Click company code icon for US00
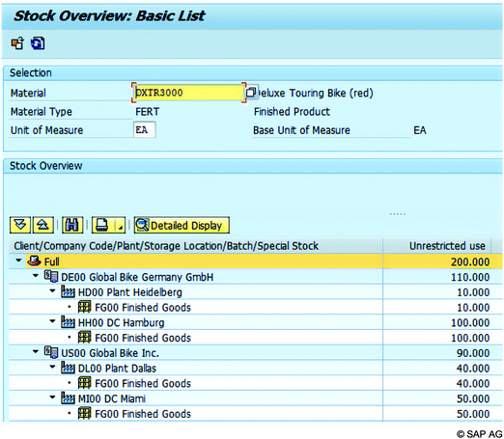 51,352
